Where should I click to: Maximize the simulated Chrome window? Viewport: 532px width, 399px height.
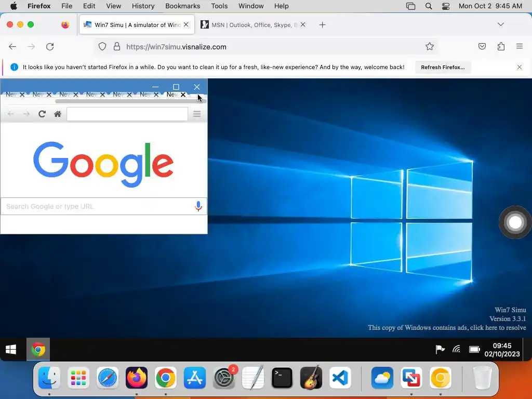tap(176, 87)
